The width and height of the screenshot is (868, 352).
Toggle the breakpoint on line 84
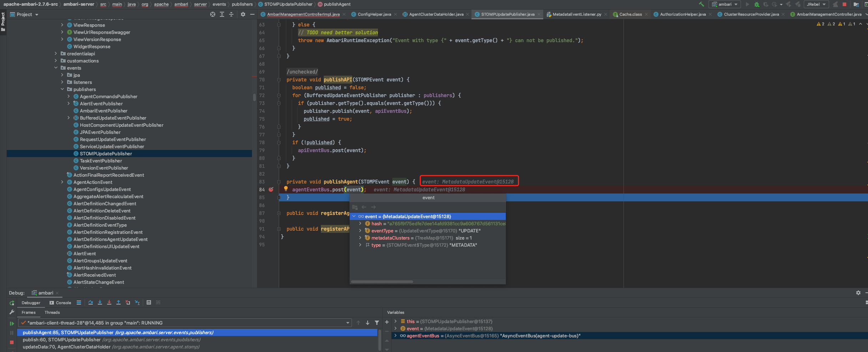271,190
